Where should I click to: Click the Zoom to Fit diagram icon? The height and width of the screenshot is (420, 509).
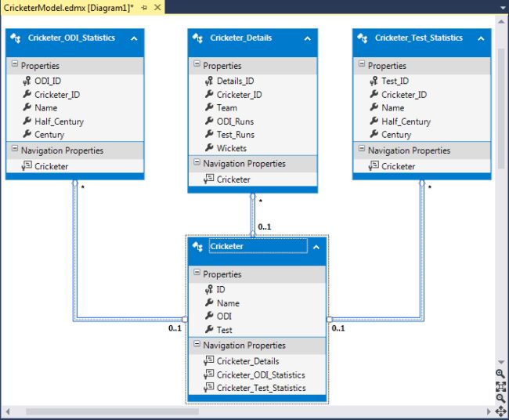tap(501, 386)
